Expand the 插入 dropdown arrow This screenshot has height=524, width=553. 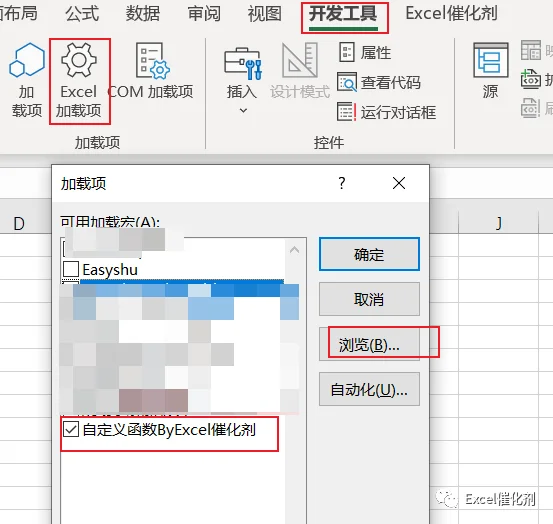coord(243,110)
